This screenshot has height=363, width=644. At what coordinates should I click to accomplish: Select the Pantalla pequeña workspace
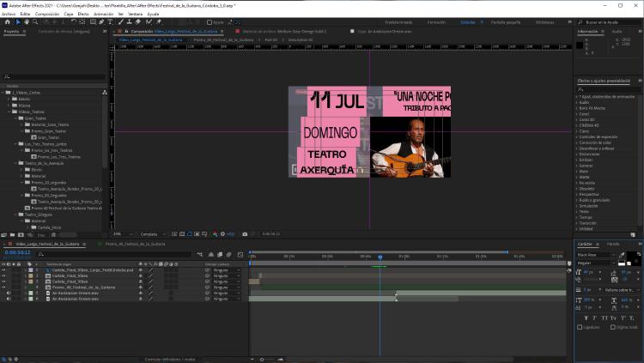pyautogui.click(x=506, y=22)
